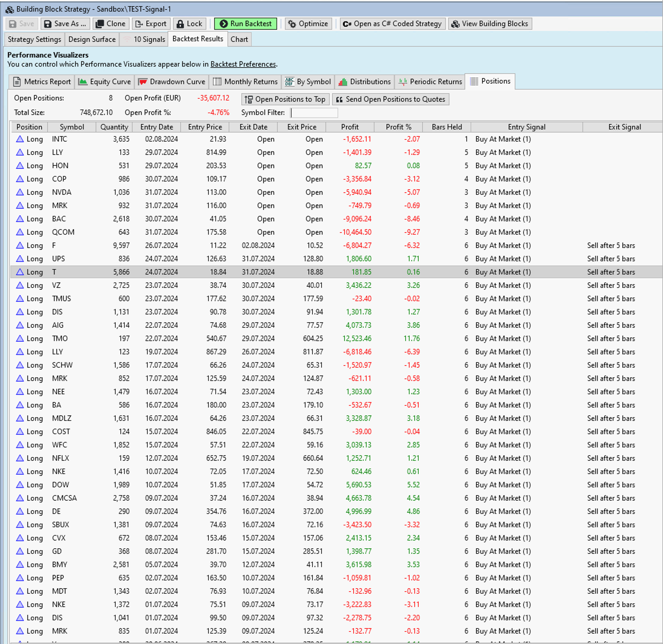Run Backtest with the green button
Screen dimensions: 663x644
point(246,24)
